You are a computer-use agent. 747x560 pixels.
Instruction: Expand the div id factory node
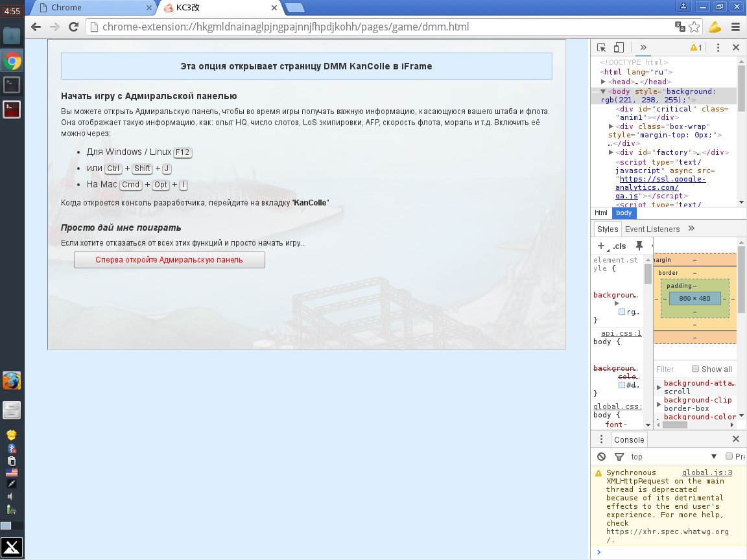click(x=611, y=152)
